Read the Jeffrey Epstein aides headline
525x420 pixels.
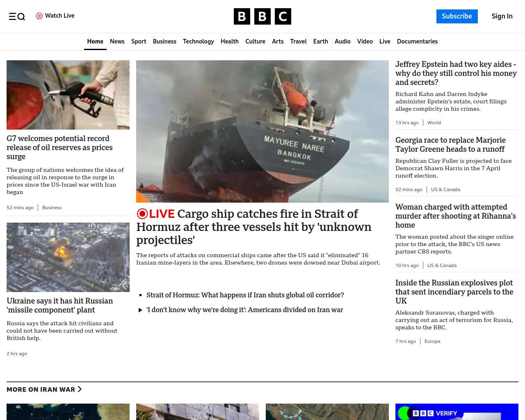456,73
